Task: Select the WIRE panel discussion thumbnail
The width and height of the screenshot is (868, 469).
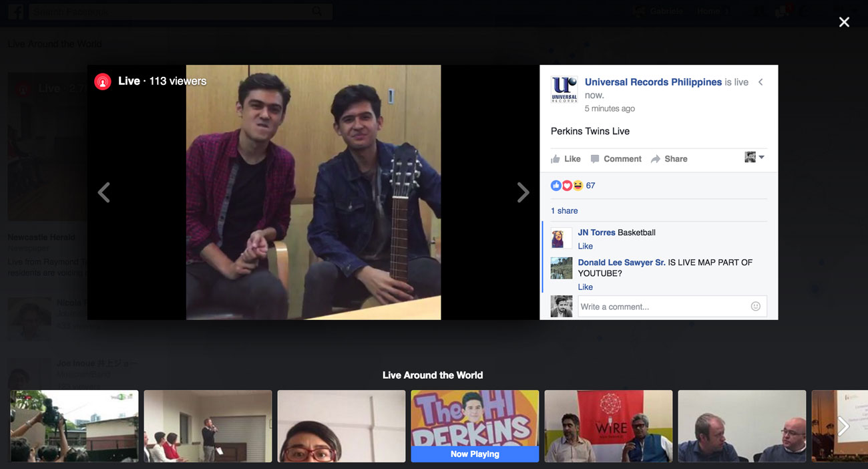Action: pyautogui.click(x=608, y=426)
